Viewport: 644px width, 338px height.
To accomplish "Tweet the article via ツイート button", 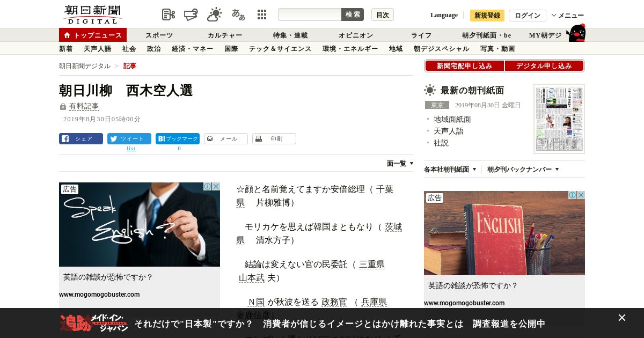I will pos(129,138).
